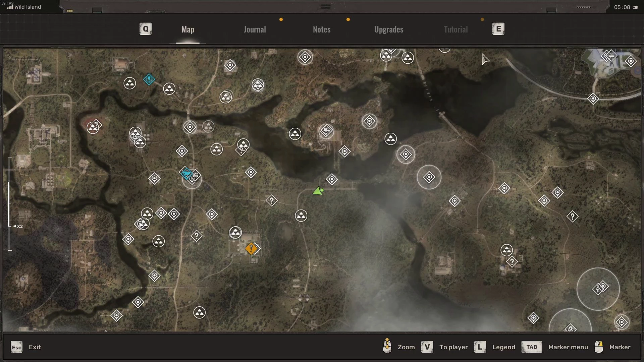Viewport: 644px width, 362px height.
Task: Click the far-right question mark marker
Action: click(x=572, y=217)
